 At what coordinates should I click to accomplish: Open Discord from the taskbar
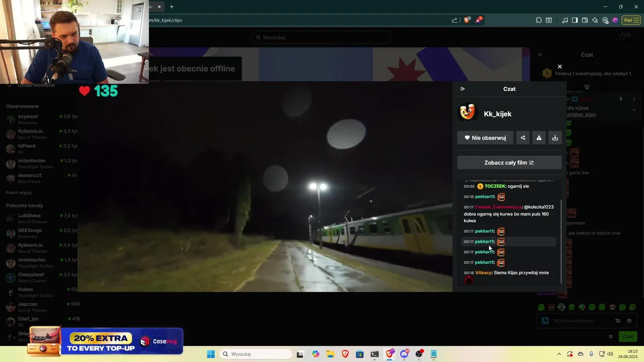(x=404, y=354)
